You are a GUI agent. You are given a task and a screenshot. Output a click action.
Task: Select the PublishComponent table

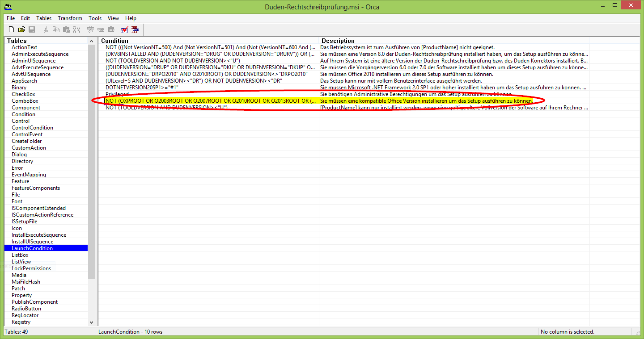coord(35,302)
